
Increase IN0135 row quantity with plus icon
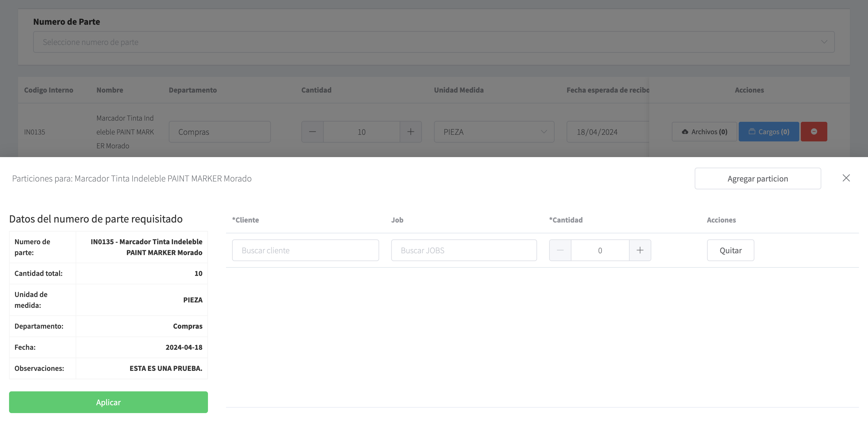point(410,132)
